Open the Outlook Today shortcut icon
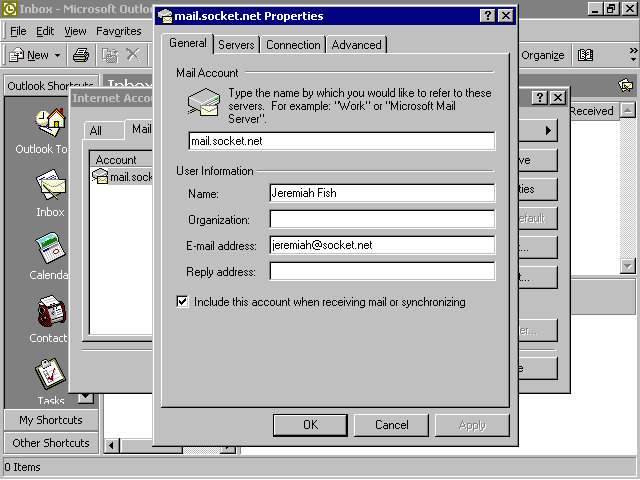Viewport: 640px width, 480px height. 51,122
